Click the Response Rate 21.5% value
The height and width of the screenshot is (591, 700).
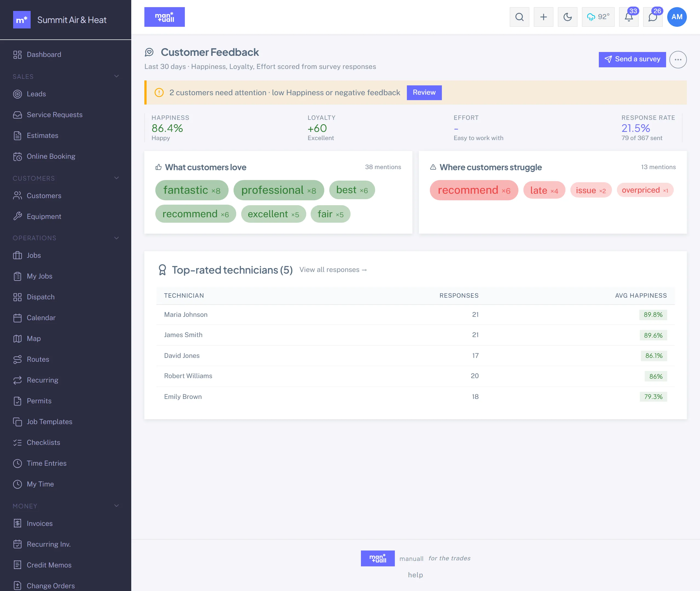635,128
